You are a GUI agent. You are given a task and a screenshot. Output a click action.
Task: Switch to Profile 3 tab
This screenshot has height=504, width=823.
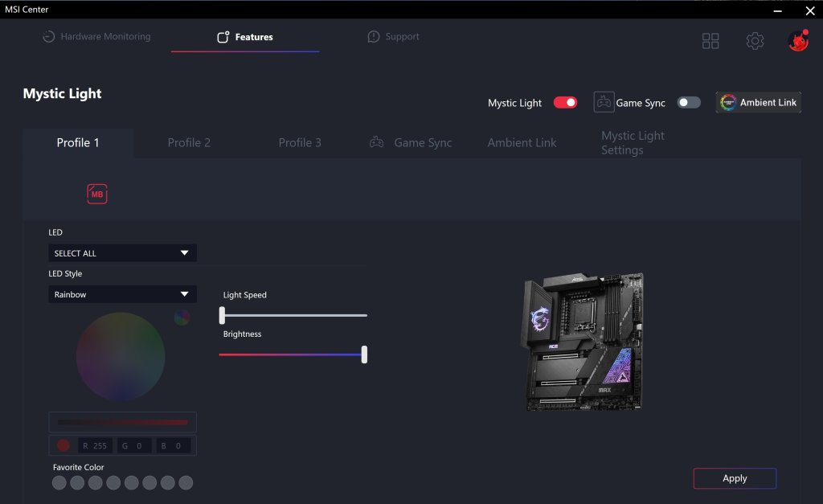pos(300,143)
